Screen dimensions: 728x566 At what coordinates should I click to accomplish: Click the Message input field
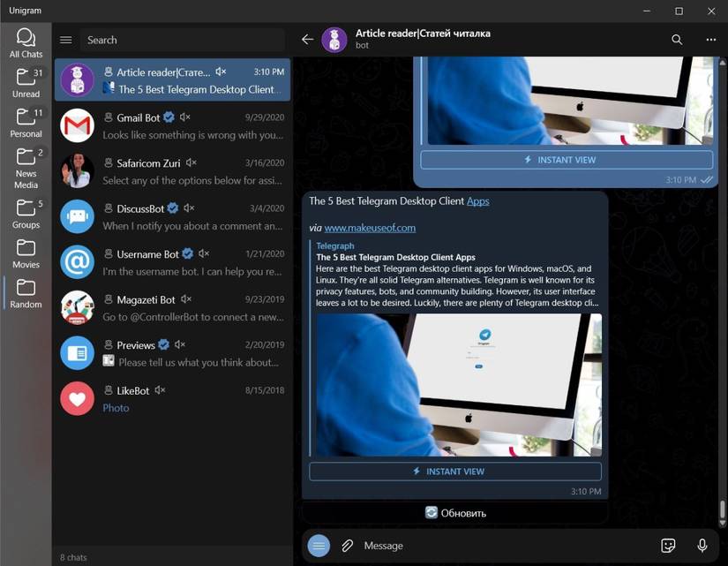441,545
